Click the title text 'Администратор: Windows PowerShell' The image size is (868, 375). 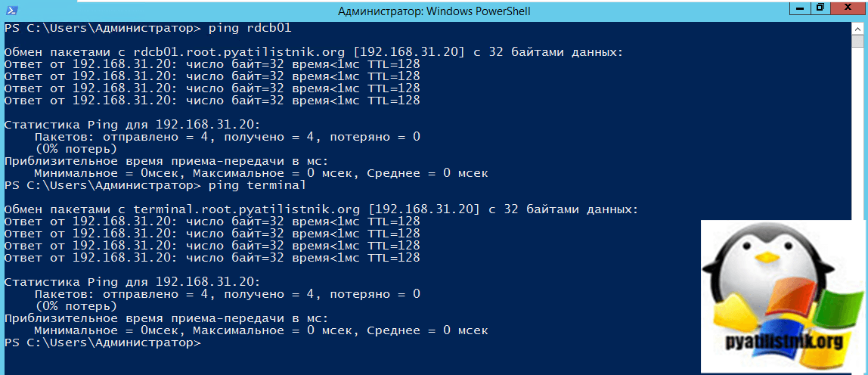[433, 11]
